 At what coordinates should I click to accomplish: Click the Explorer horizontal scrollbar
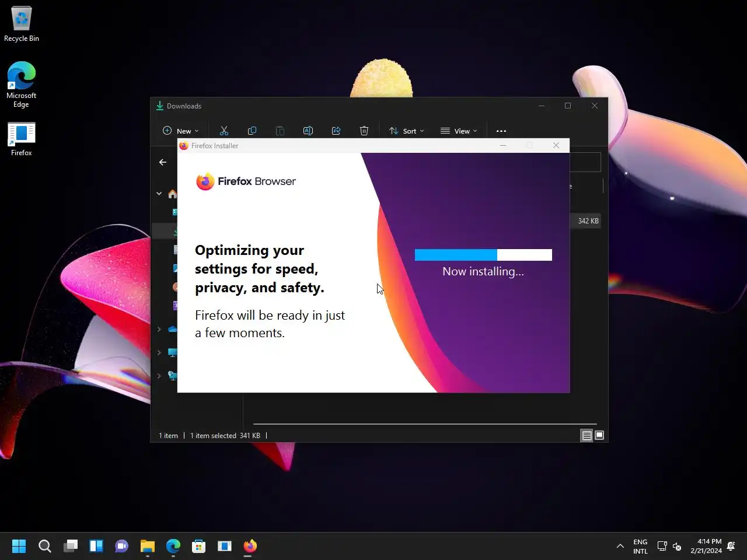coord(425,424)
